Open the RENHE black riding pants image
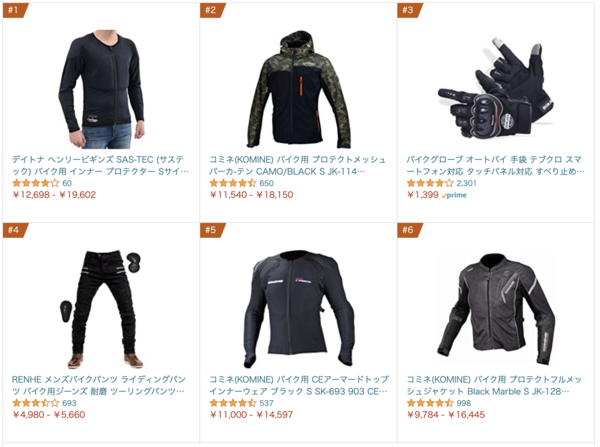This screenshot has width=600, height=447. coord(101,309)
